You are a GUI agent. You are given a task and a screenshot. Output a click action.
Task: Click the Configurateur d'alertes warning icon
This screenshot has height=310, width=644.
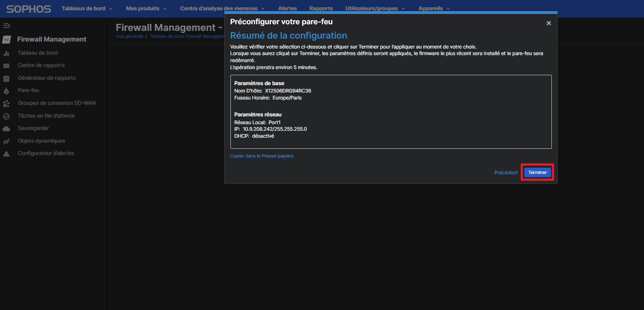point(6,154)
